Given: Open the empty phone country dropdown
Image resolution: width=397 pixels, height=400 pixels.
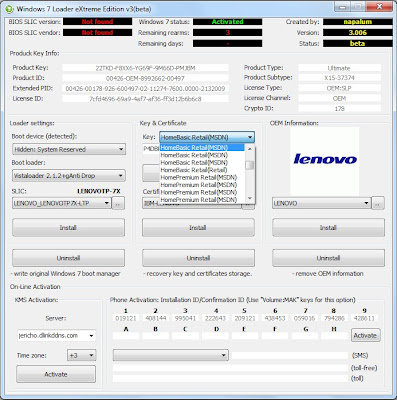Looking at the screenshot, I should click(171, 355).
